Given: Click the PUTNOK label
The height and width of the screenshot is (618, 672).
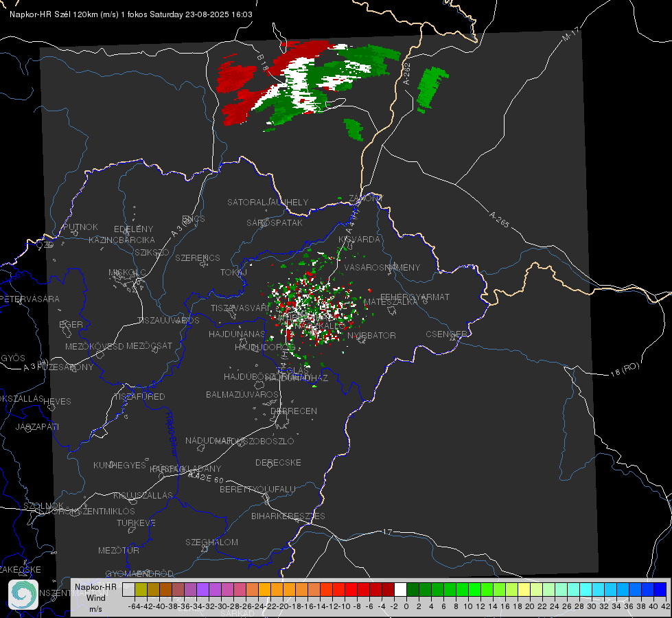Looking at the screenshot, I should [x=80, y=227].
